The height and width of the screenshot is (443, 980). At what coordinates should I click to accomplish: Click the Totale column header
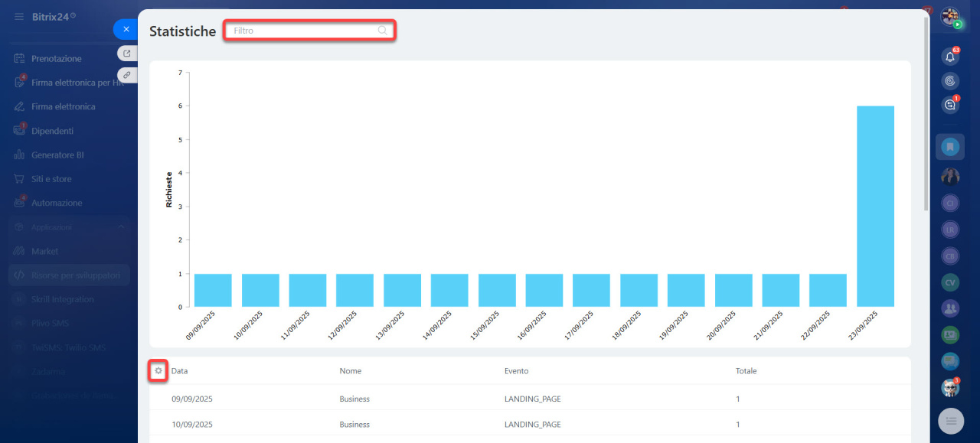(x=746, y=371)
